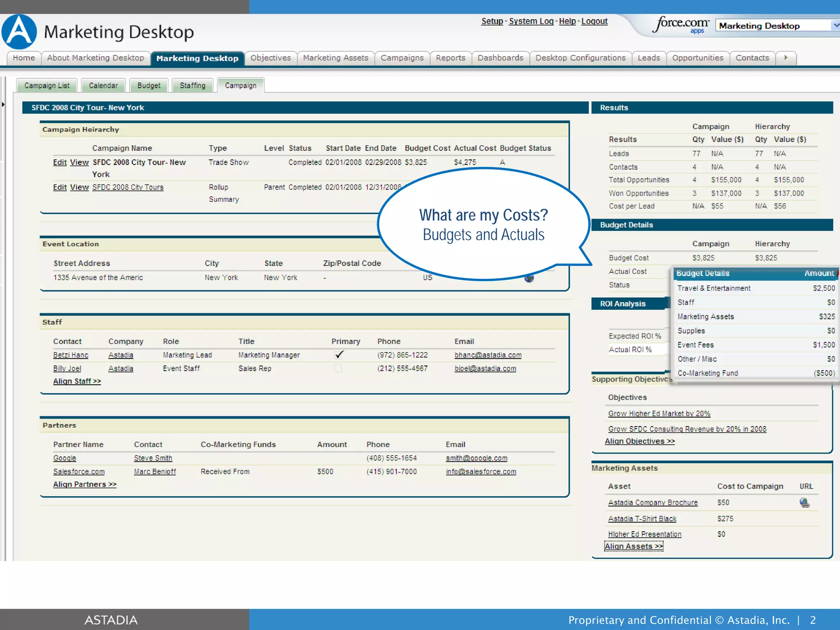Screen dimensions: 840x630
Task: Open the Contacts tab
Action: point(752,58)
